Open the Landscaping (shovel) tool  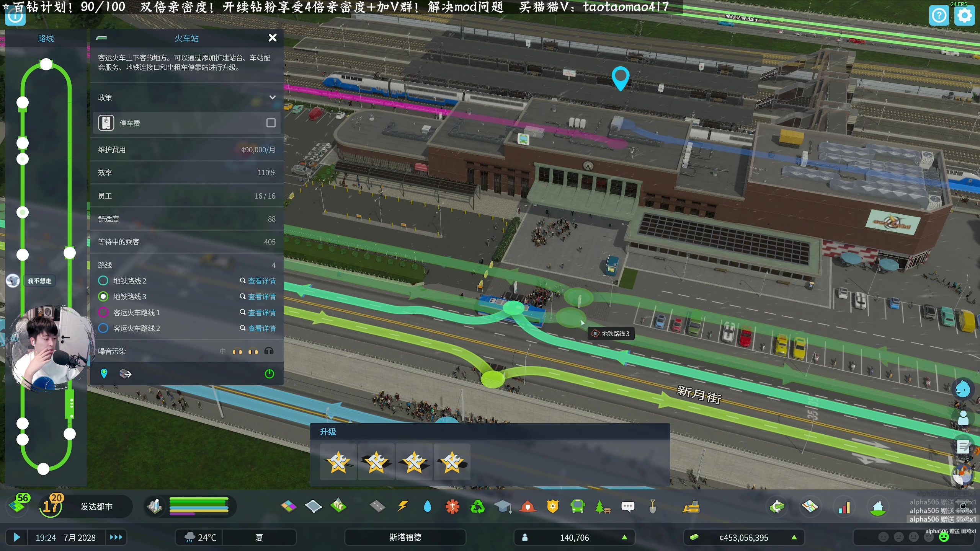pyautogui.click(x=653, y=507)
